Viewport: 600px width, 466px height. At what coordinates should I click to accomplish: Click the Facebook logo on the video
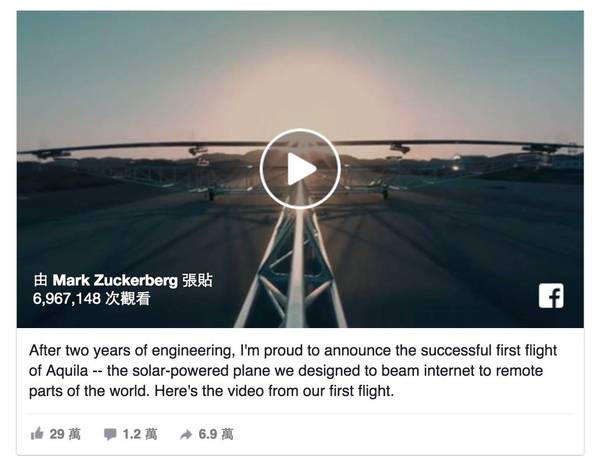(x=551, y=295)
